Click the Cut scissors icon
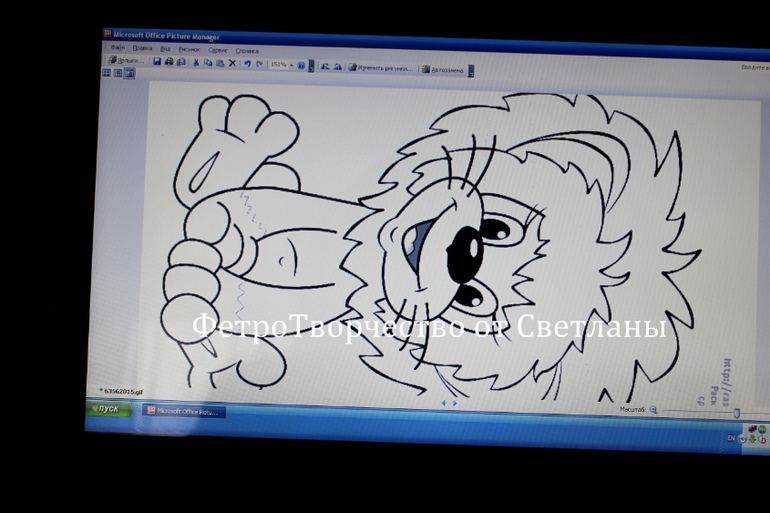Viewport: 770px width, 513px height. 196,63
